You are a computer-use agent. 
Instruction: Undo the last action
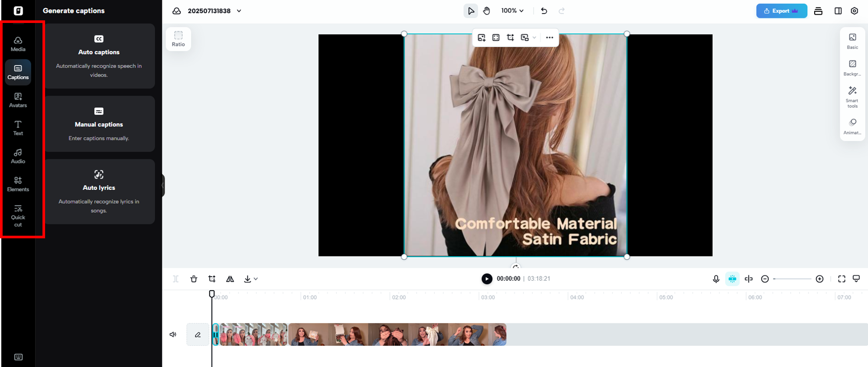click(x=544, y=11)
